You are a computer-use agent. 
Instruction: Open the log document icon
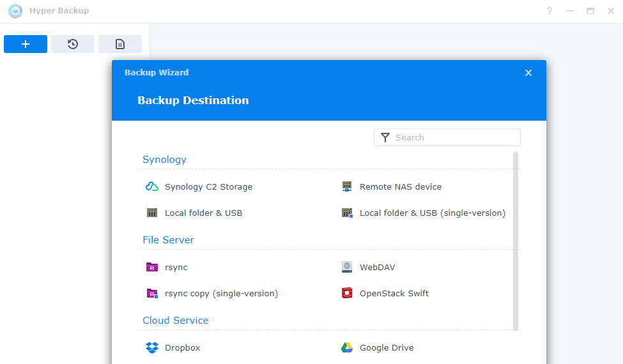click(x=120, y=44)
